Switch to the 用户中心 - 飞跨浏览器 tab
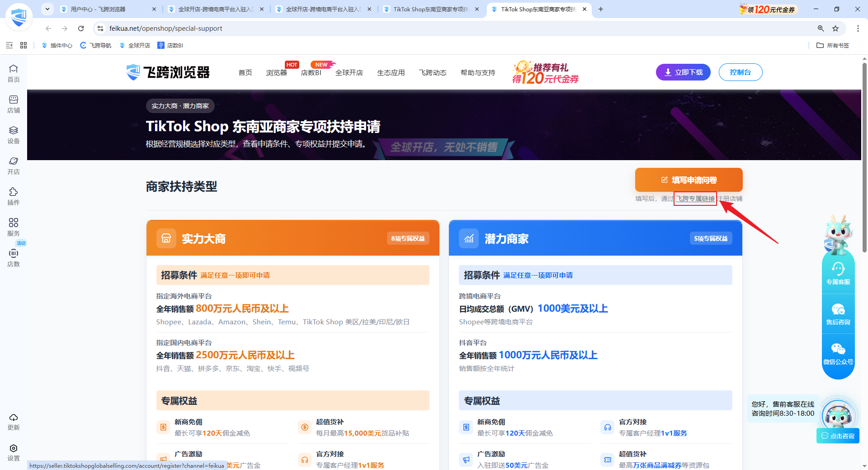The image size is (868, 470). (108, 9)
